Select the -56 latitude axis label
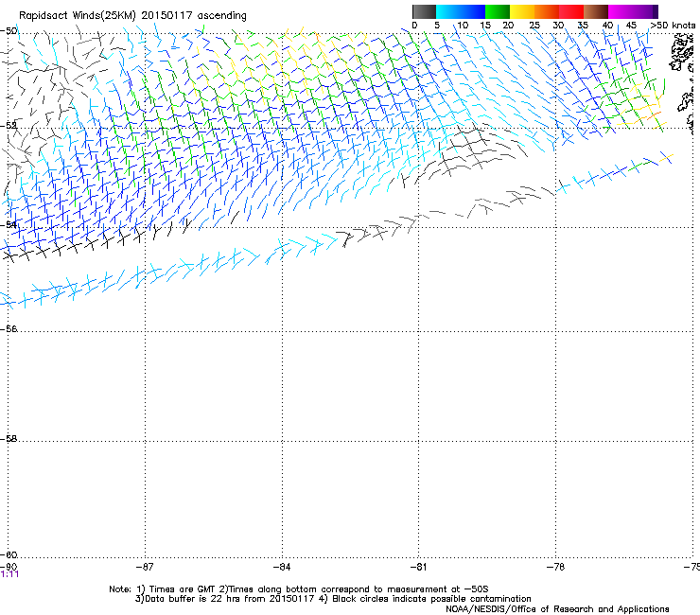700x615 pixels. pyautogui.click(x=9, y=328)
